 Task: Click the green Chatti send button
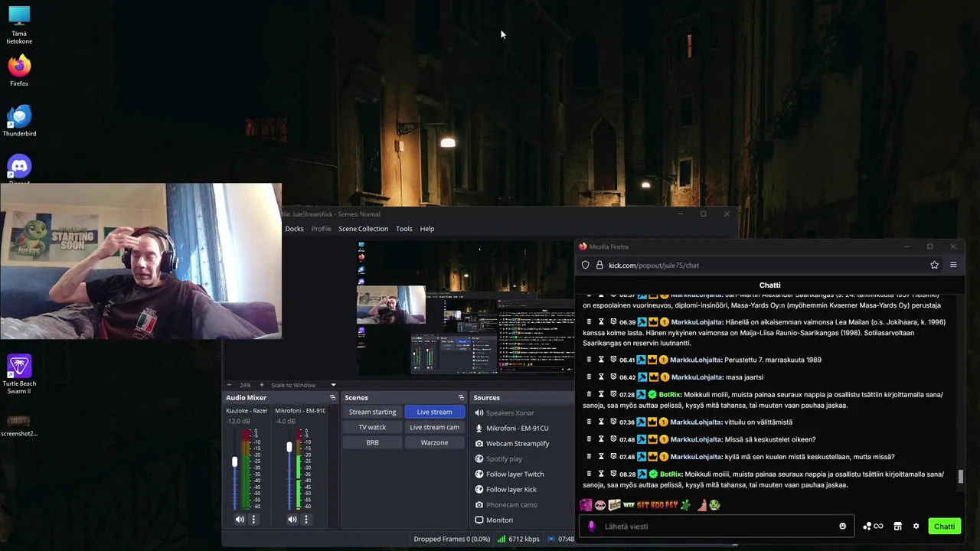click(x=944, y=526)
